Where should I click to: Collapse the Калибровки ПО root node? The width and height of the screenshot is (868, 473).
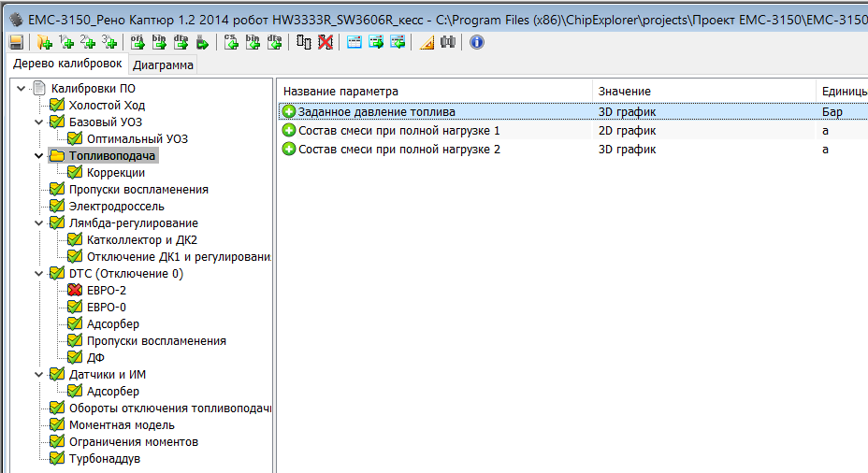21,89
